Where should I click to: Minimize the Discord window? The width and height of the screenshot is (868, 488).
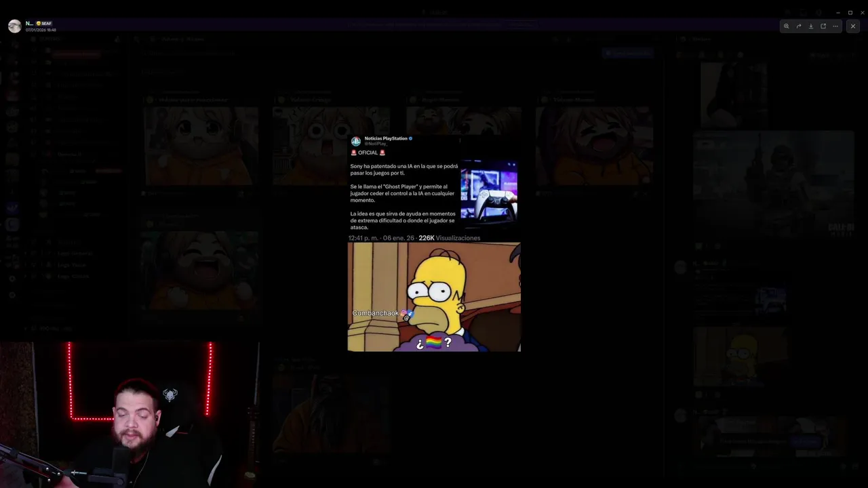[x=838, y=12]
